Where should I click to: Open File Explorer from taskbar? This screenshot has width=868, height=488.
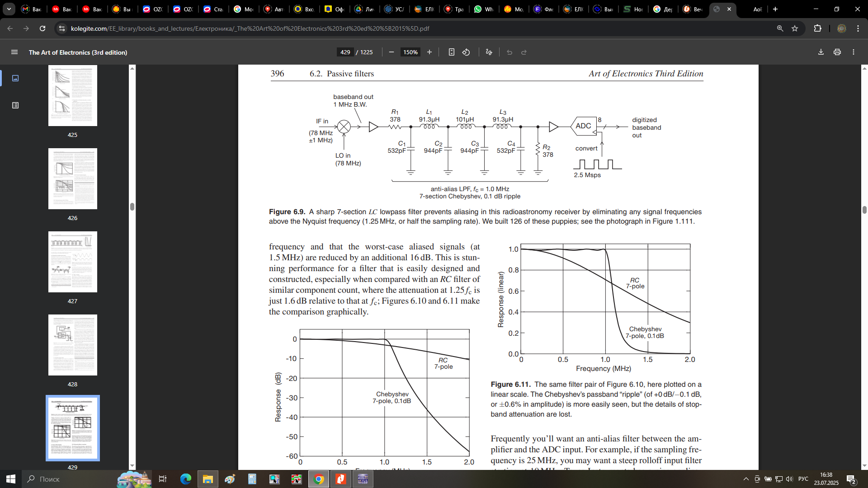(208, 479)
